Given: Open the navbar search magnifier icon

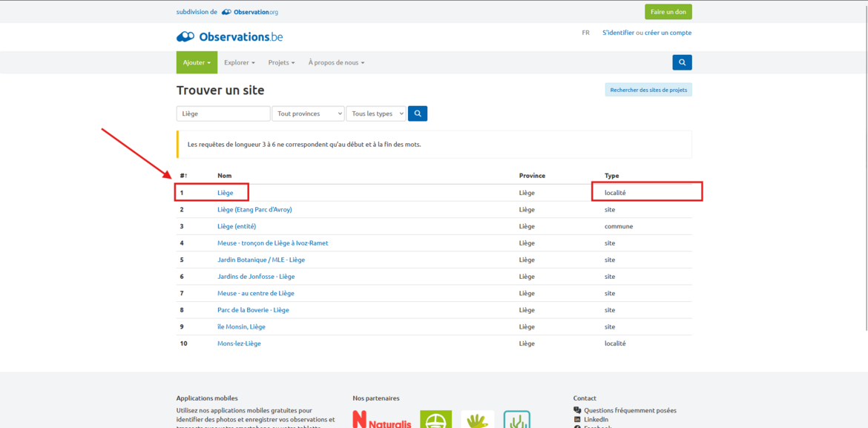Looking at the screenshot, I should (682, 62).
